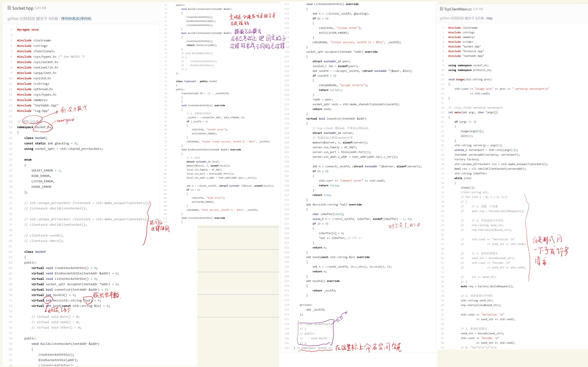
Task: Select line number 153 beside Recv override
Action: (287, 205)
